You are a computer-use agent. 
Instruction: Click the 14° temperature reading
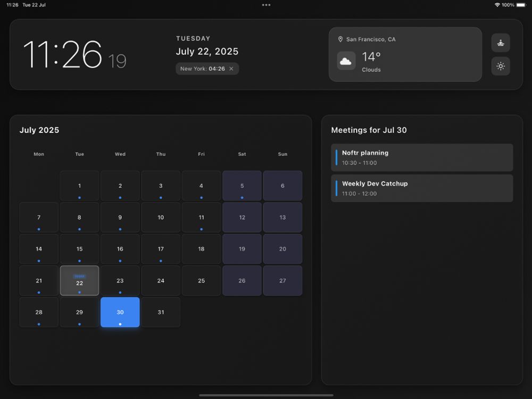click(x=371, y=57)
